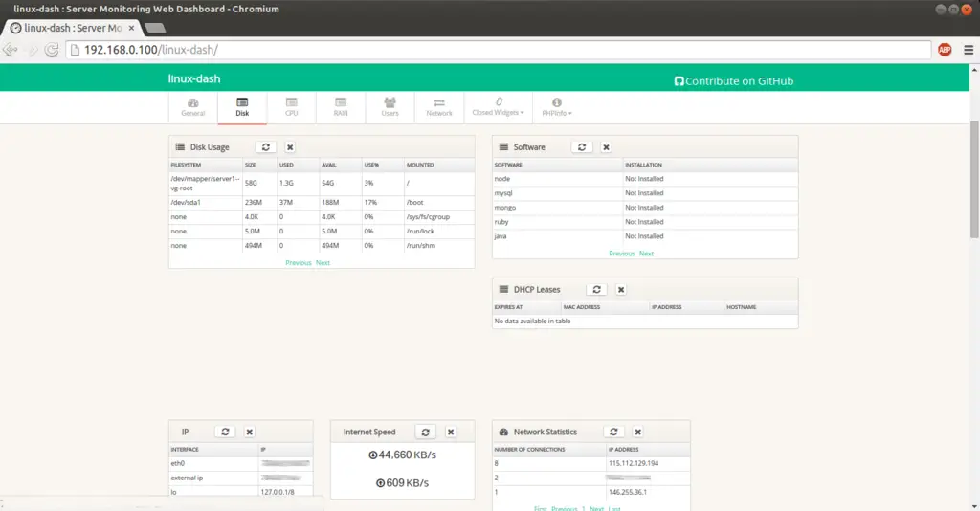Click the 44,660 KB/s download speed
980x511 pixels.
click(403, 455)
